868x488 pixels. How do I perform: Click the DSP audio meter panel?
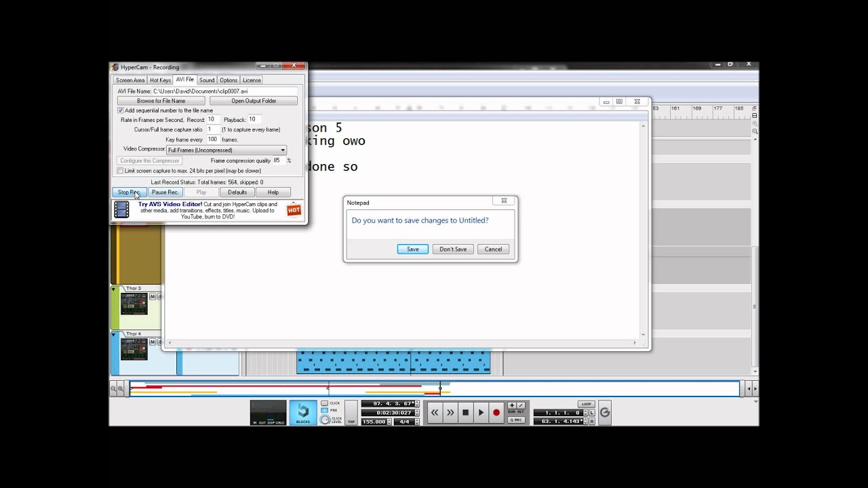(x=269, y=412)
